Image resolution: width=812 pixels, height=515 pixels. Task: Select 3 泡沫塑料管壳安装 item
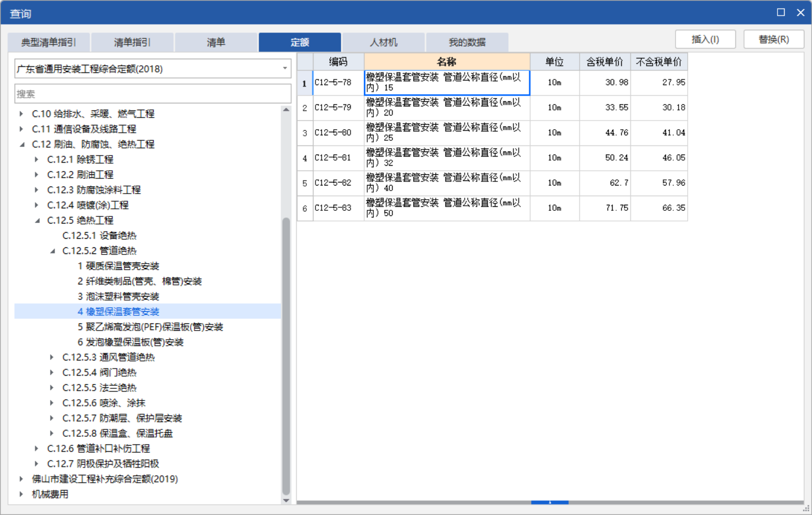click(x=118, y=297)
